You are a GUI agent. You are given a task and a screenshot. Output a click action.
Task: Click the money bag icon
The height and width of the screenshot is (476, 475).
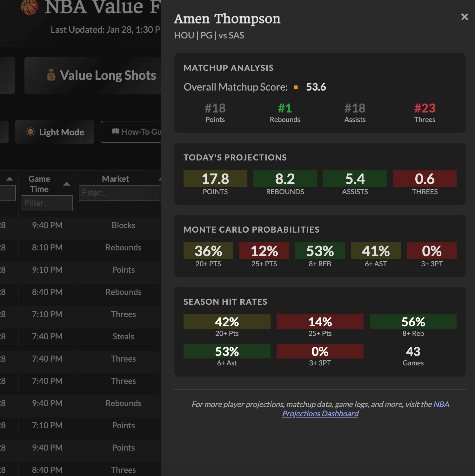click(51, 76)
